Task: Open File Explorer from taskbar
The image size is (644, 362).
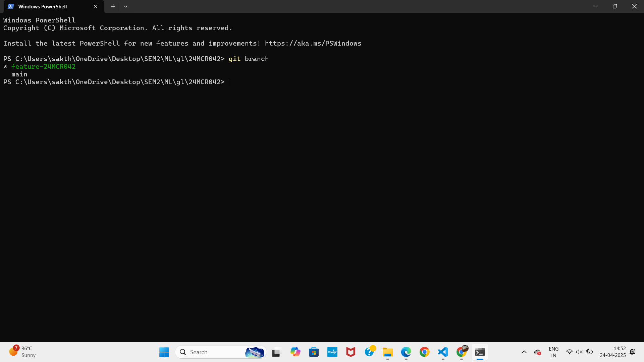Action: click(388, 352)
